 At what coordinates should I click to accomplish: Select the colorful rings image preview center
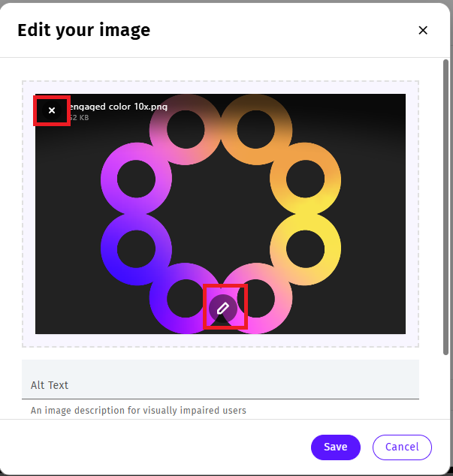(x=220, y=214)
